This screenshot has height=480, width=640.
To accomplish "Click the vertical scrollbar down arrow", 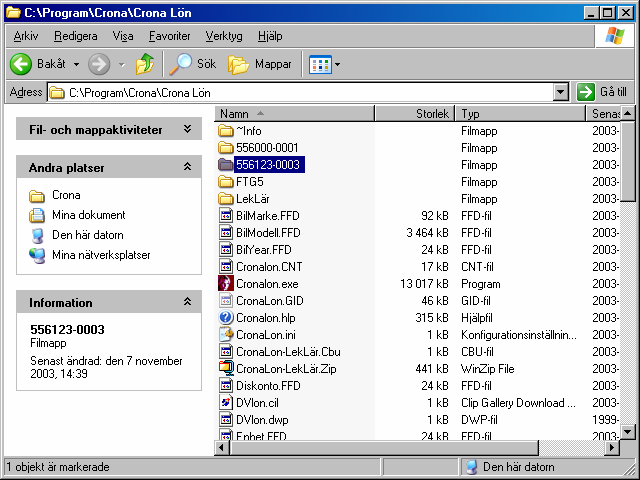I will click(627, 431).
